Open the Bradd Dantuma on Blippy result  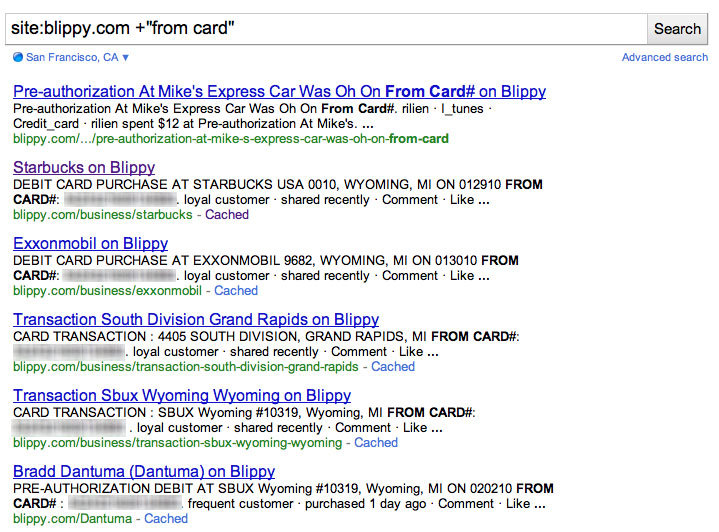tap(144, 471)
